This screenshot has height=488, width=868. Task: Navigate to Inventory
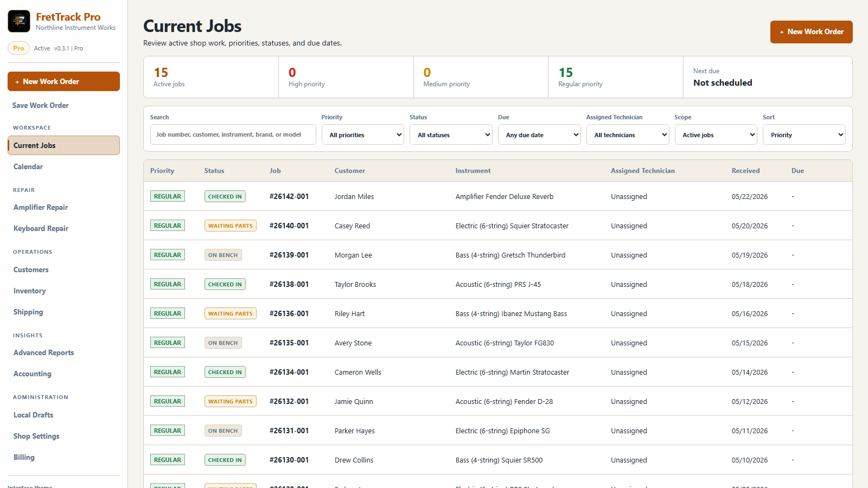click(x=29, y=291)
